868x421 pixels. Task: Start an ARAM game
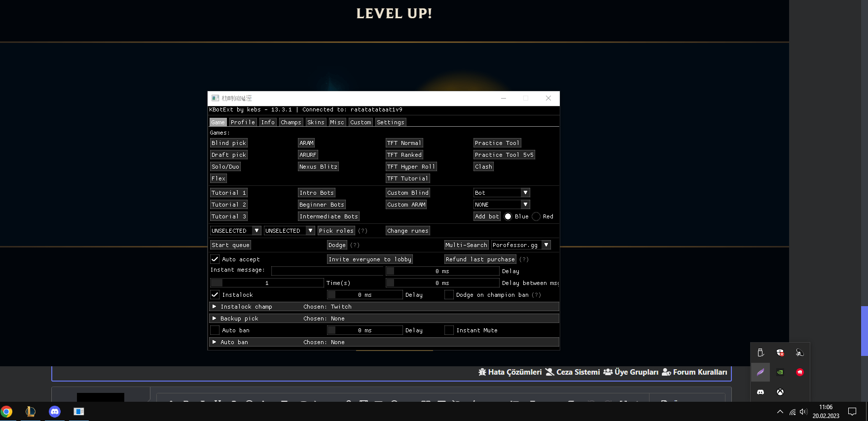[x=307, y=143]
